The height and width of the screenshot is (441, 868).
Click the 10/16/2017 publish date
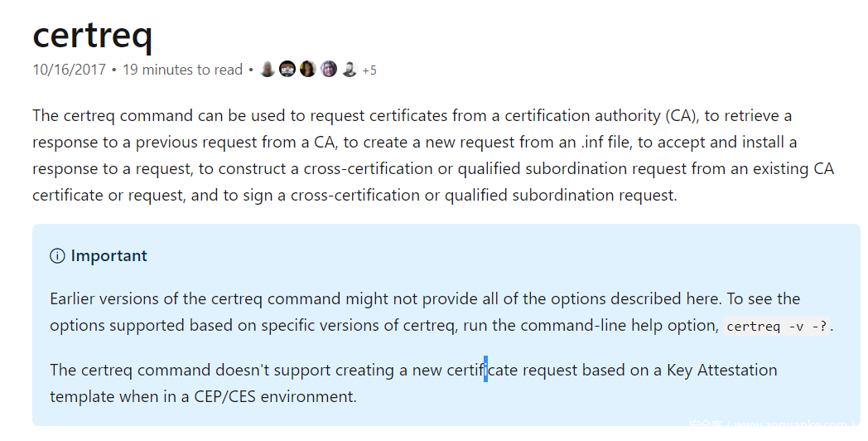click(70, 70)
